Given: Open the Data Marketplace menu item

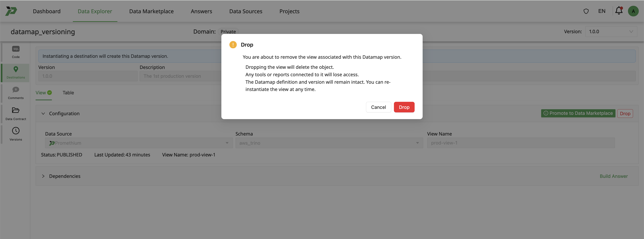Looking at the screenshot, I should click(x=151, y=11).
